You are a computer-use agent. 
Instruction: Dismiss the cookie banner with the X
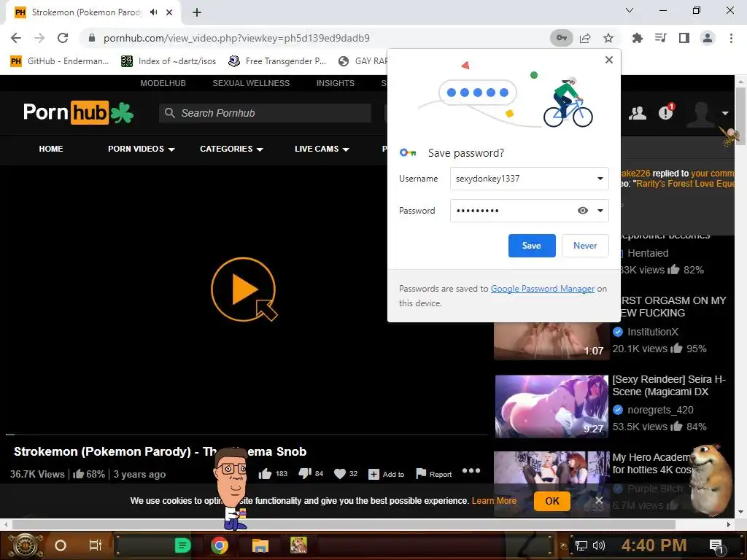pyautogui.click(x=599, y=500)
